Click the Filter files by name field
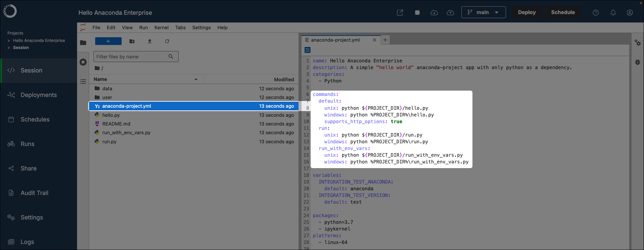This screenshot has height=250, width=644. click(136, 57)
